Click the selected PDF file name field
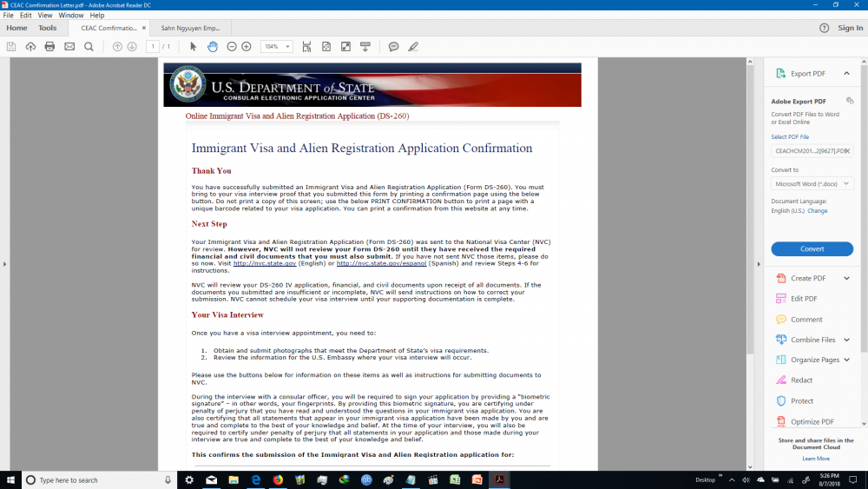868x489 pixels. 812,150
